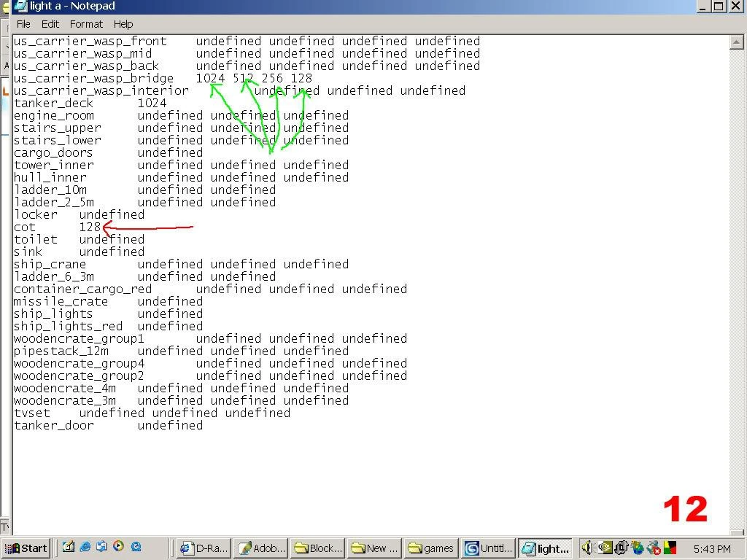The image size is (747, 560).
Task: Click the text ladder_10m
Action: pos(50,190)
